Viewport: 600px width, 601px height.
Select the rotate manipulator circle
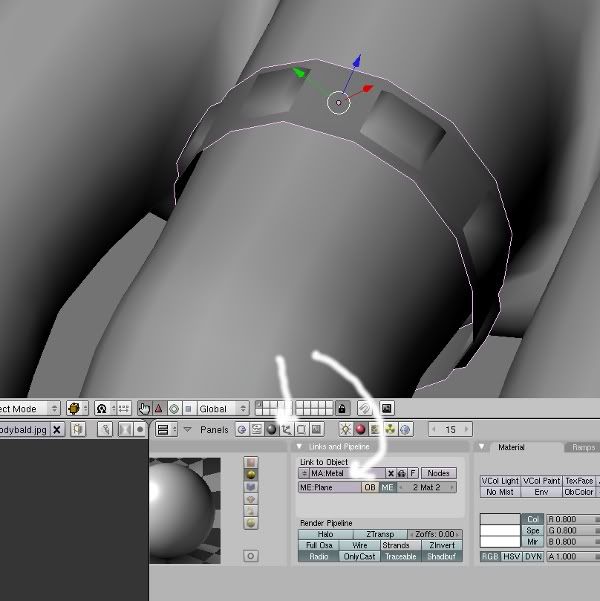[174, 409]
